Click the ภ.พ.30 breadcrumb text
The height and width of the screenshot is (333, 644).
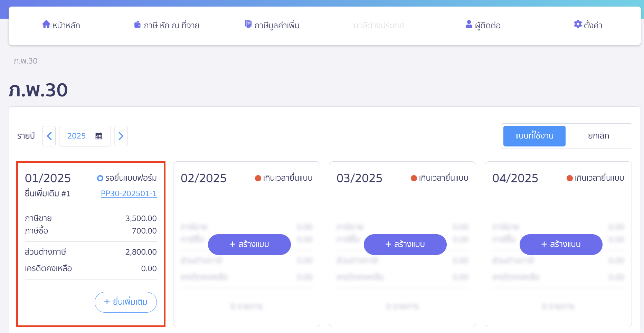pos(26,61)
